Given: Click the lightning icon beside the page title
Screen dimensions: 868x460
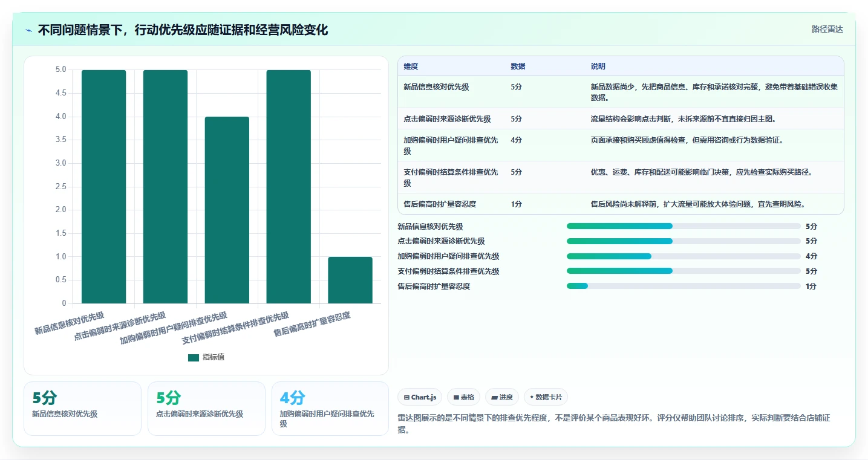Looking at the screenshot, I should (29, 30).
